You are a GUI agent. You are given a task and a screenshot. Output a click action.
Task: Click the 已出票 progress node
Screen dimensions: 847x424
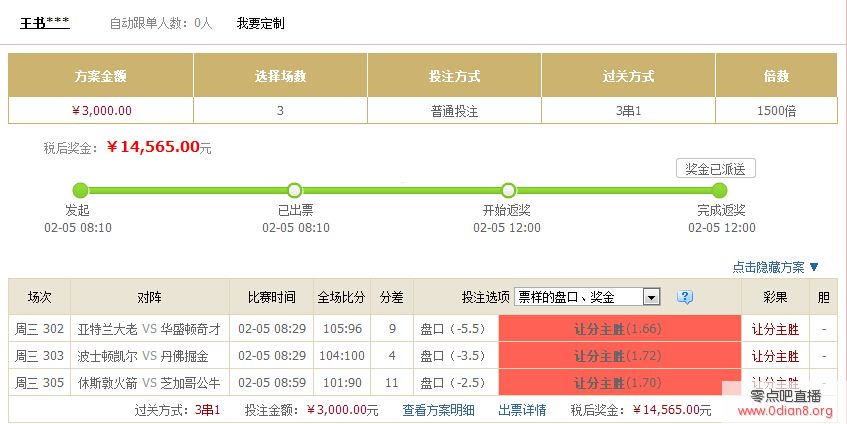pos(294,190)
